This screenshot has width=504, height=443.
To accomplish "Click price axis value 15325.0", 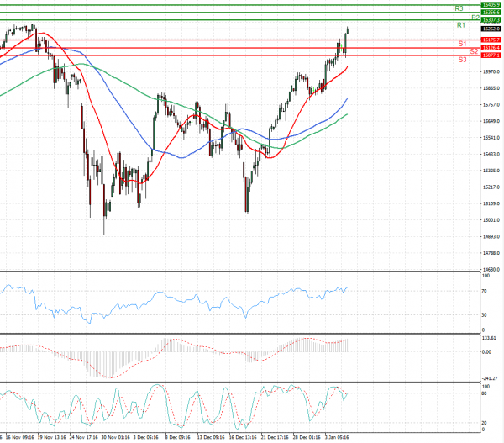I will click(x=491, y=171).
